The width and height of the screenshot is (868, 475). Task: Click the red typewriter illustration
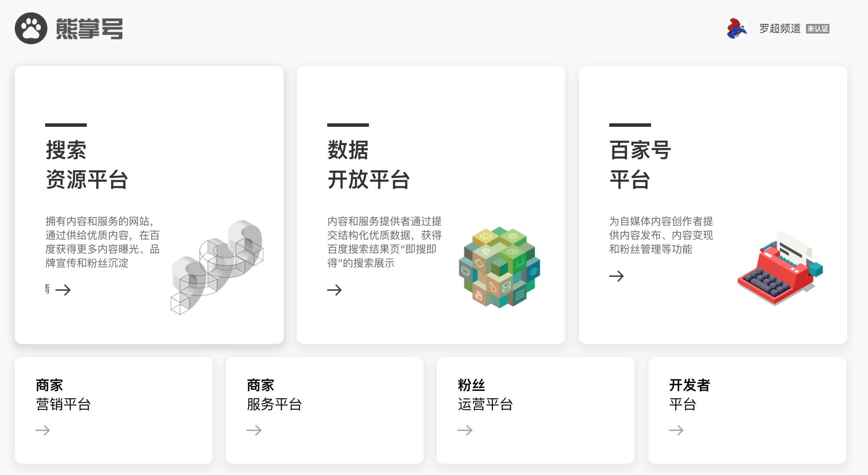pyautogui.click(x=780, y=268)
